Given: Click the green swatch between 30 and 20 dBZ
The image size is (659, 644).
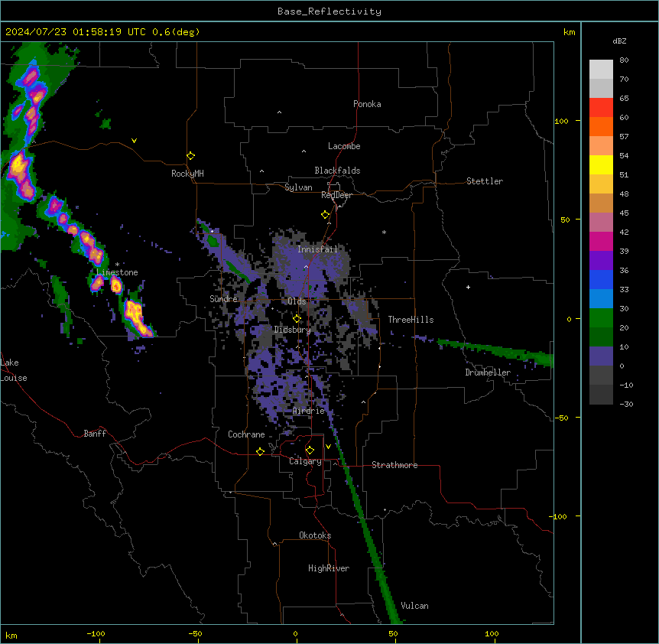Looking at the screenshot, I should tap(601, 318).
